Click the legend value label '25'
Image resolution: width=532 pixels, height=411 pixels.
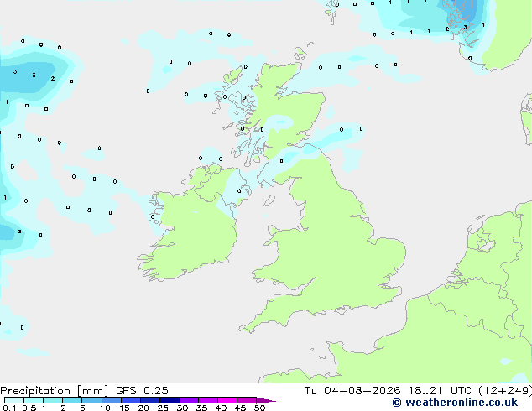[x=163, y=408]
